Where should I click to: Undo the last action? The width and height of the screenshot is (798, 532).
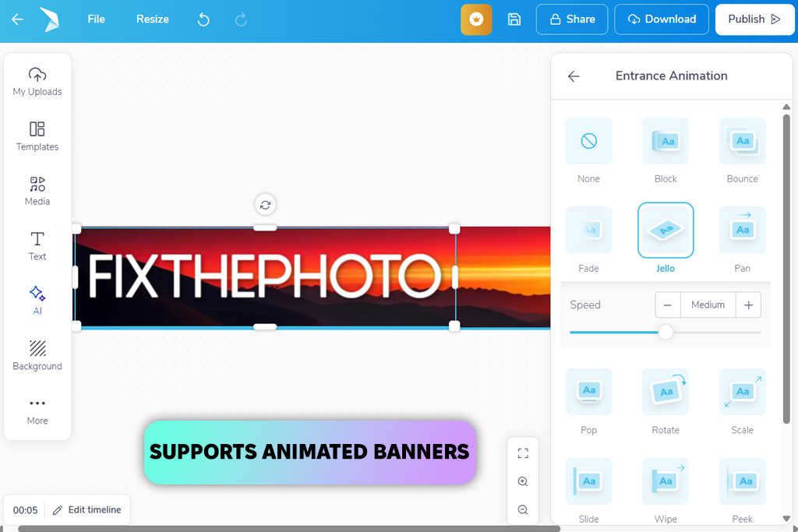[203, 19]
